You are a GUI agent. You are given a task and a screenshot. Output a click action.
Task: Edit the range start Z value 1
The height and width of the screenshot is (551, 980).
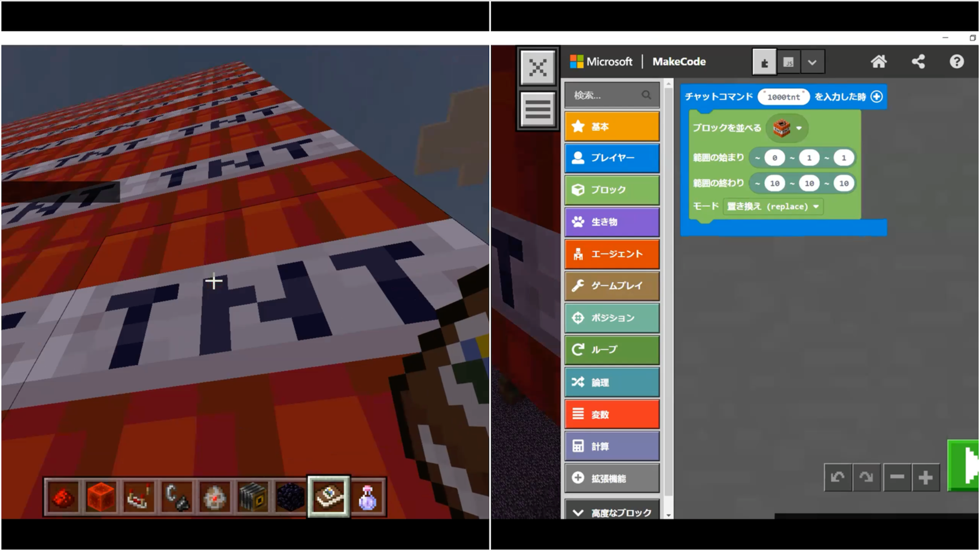pos(844,158)
